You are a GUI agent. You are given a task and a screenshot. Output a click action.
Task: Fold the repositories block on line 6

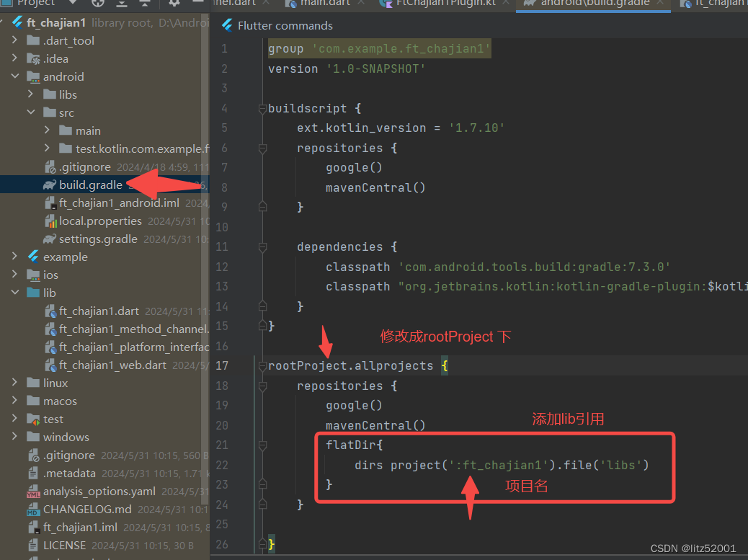[262, 148]
